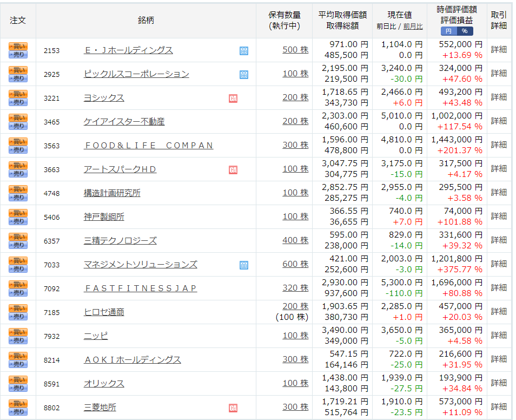Click the 買い button for AOKIホールディングス
This screenshot has width=516, height=420.
[x=18, y=356]
